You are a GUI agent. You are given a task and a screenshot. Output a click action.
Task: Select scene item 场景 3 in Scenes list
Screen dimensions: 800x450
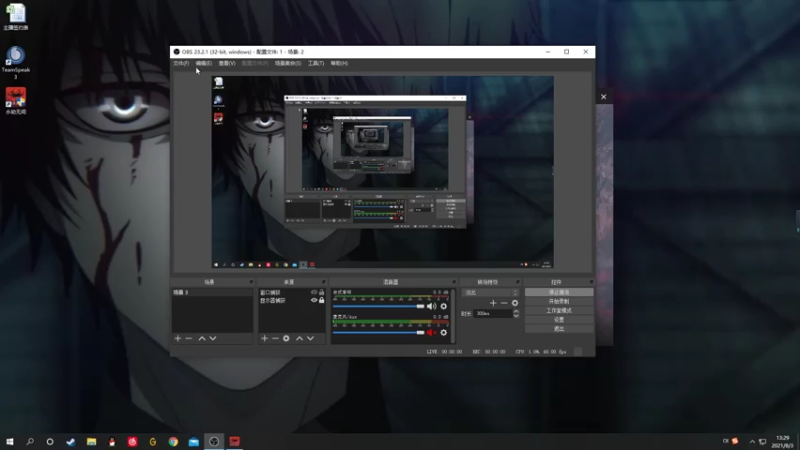212,292
